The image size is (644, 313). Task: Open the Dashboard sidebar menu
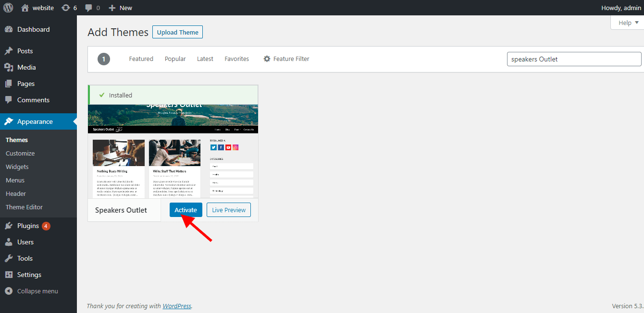[38, 29]
